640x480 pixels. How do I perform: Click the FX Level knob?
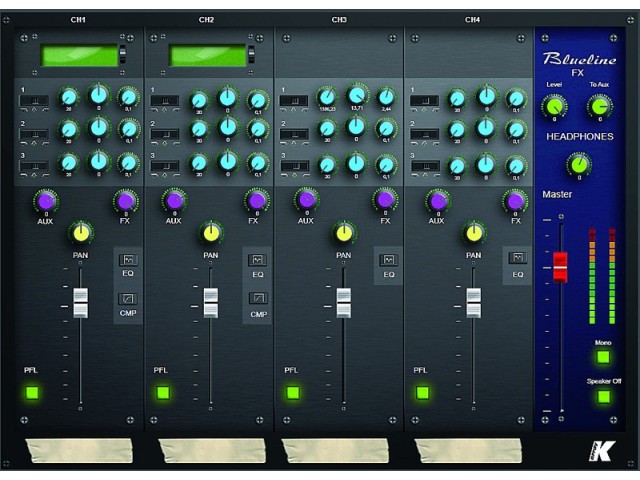554,106
